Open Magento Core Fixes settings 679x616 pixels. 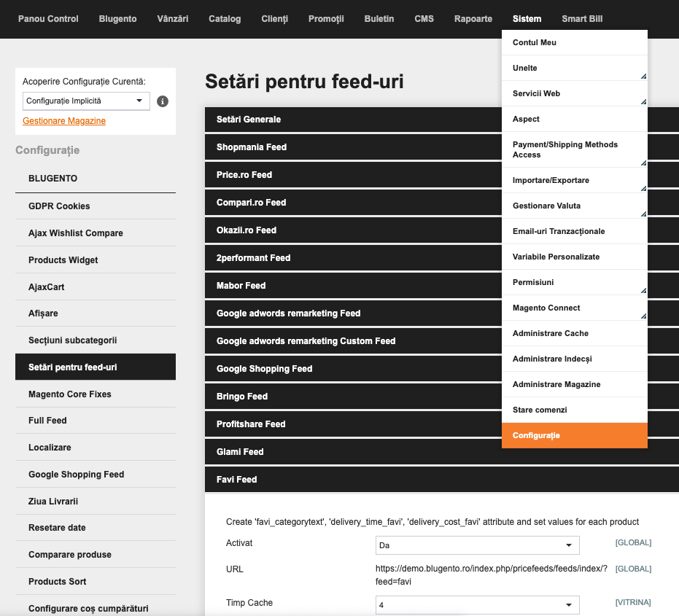tap(96, 394)
